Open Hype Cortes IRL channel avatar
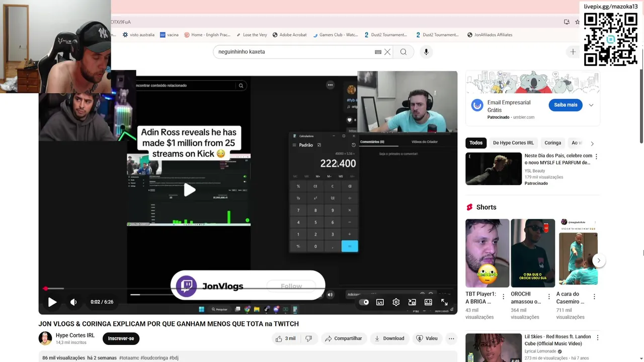This screenshot has height=362, width=644. (45, 338)
